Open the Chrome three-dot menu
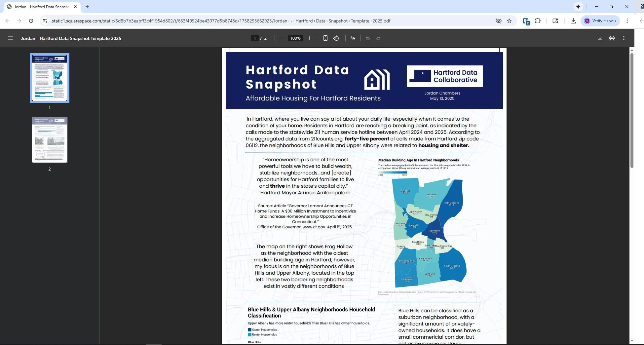Screen dimensions: 644x345 [x=627, y=21]
